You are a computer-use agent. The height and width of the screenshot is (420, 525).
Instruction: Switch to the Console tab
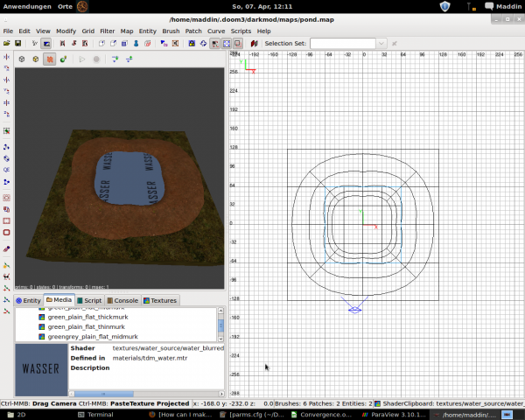122,300
